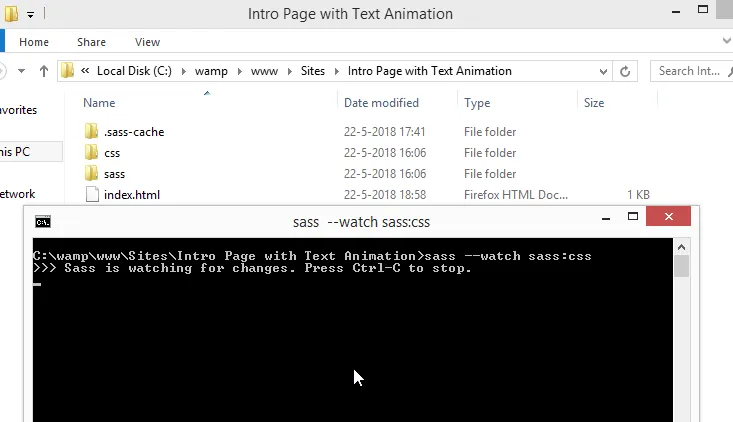This screenshot has width=733, height=422.
Task: Click the Up arrow navigation icon
Action: tap(44, 71)
